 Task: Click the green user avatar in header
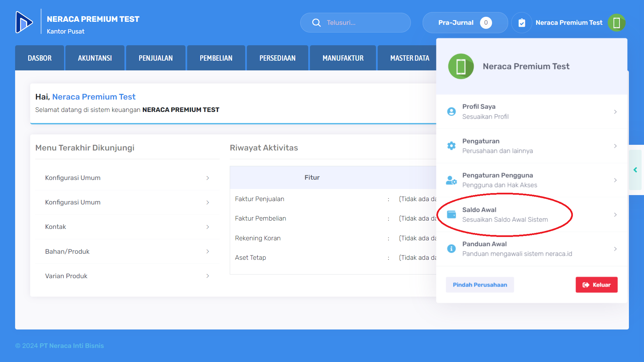[616, 22]
